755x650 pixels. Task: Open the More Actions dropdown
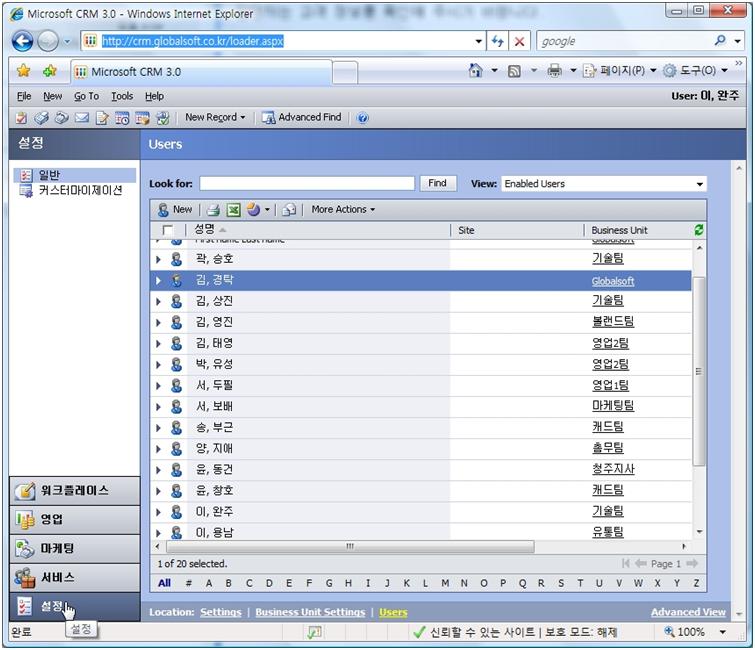(x=343, y=209)
